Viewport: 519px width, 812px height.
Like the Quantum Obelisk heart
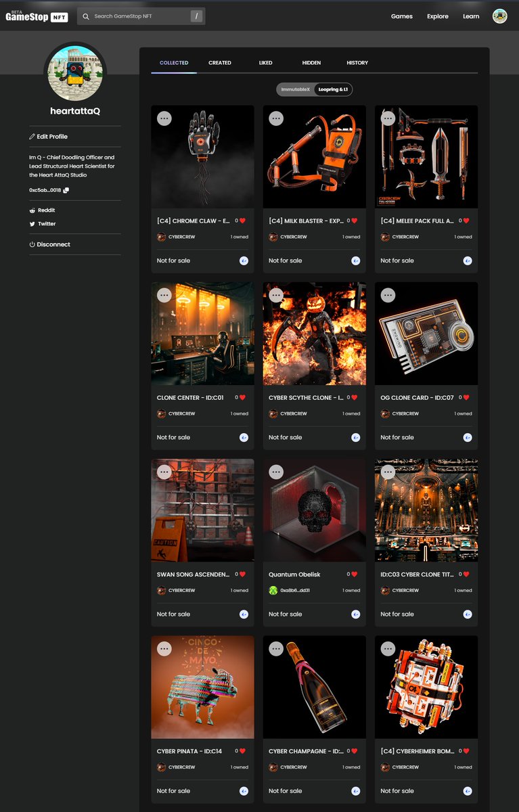(x=354, y=574)
